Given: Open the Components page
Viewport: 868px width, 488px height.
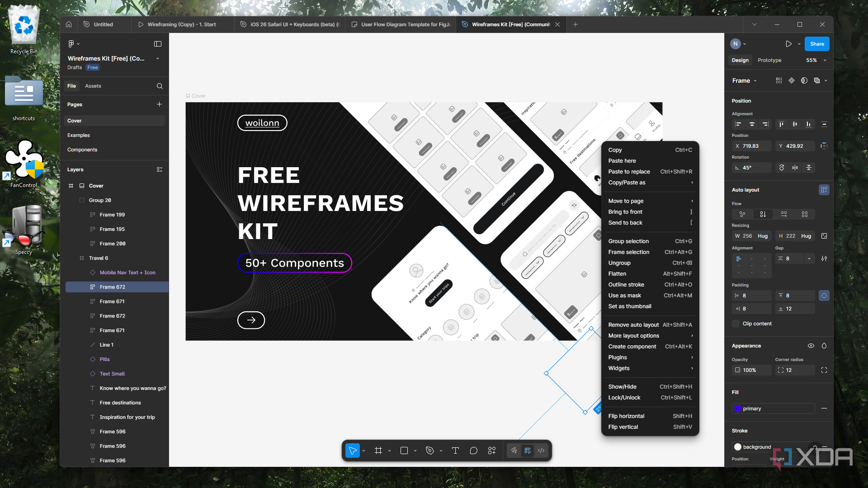Looking at the screenshot, I should coord(115,150).
